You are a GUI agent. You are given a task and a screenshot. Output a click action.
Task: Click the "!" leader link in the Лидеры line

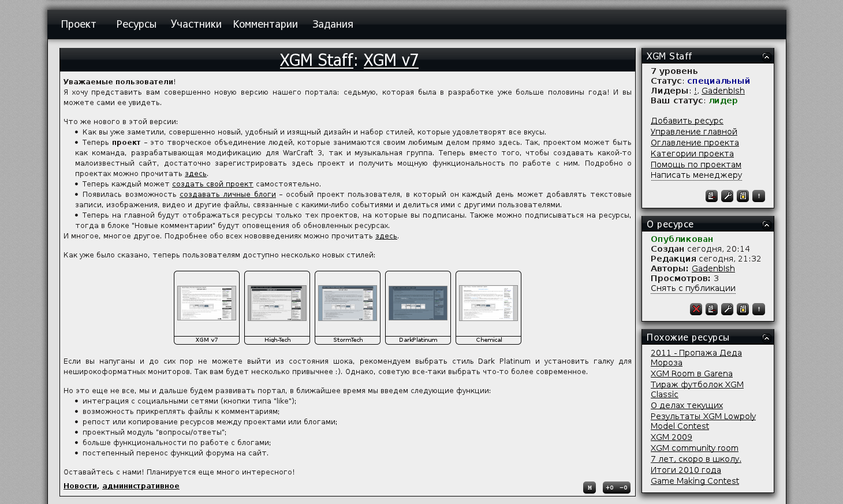695,91
